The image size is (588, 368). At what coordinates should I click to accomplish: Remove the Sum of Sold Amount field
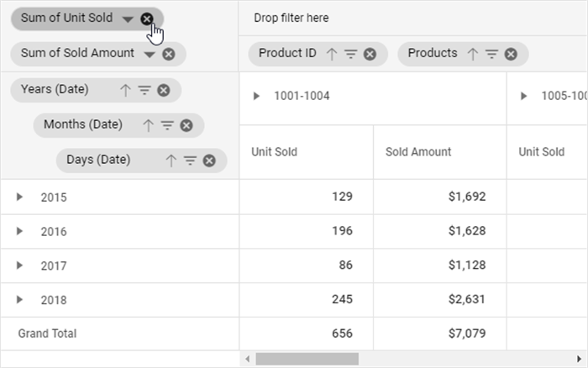tap(169, 54)
